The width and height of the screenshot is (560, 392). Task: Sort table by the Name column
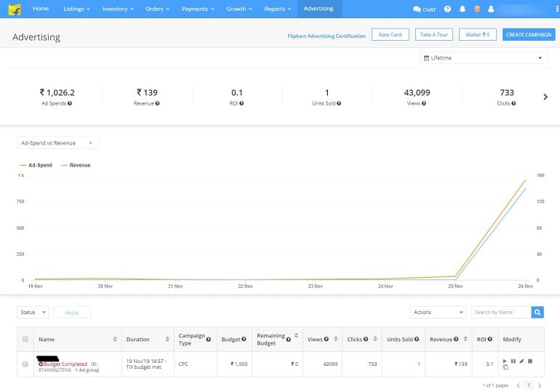point(115,339)
